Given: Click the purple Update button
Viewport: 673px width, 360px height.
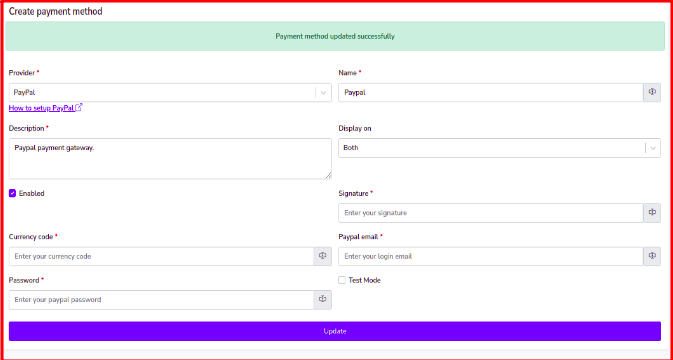Looking at the screenshot, I should (335, 331).
